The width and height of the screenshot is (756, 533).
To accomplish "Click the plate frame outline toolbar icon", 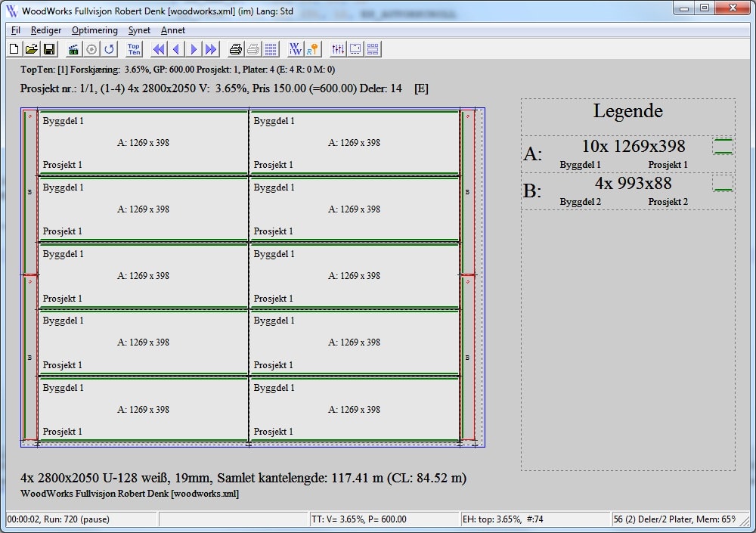I will [355, 48].
